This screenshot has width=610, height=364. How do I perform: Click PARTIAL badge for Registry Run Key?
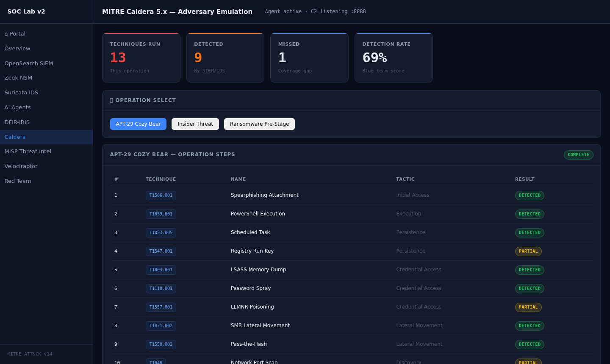[528, 251]
